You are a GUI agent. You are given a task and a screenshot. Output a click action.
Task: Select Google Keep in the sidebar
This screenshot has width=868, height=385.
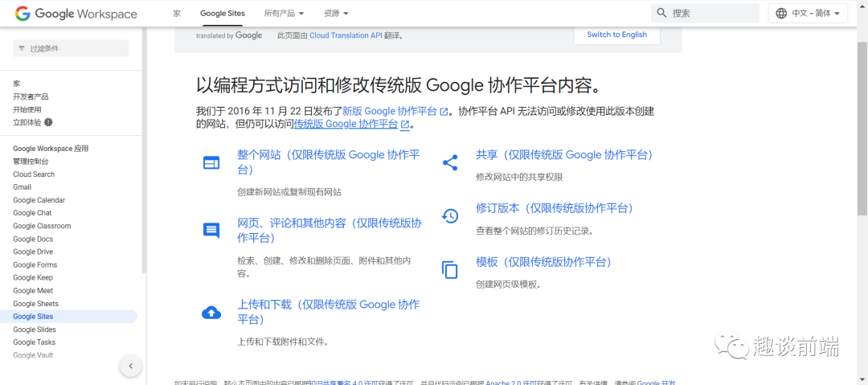[x=33, y=277]
